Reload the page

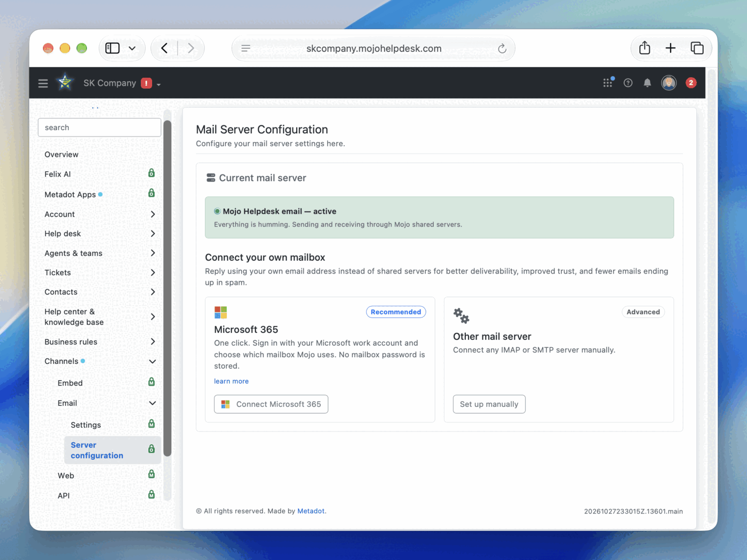click(502, 49)
